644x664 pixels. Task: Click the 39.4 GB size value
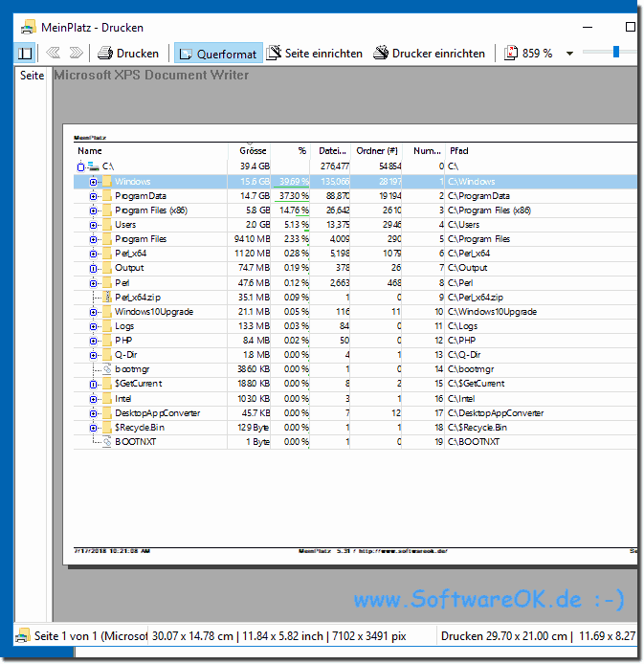click(255, 166)
